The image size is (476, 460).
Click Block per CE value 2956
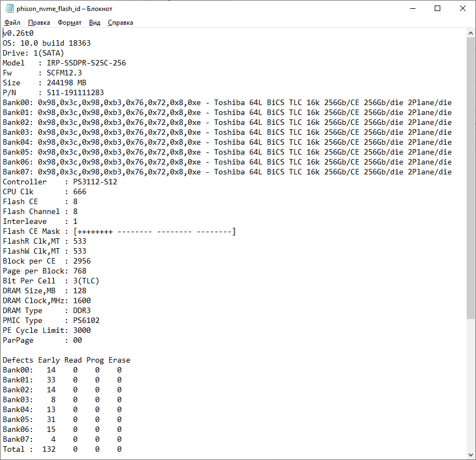82,261
